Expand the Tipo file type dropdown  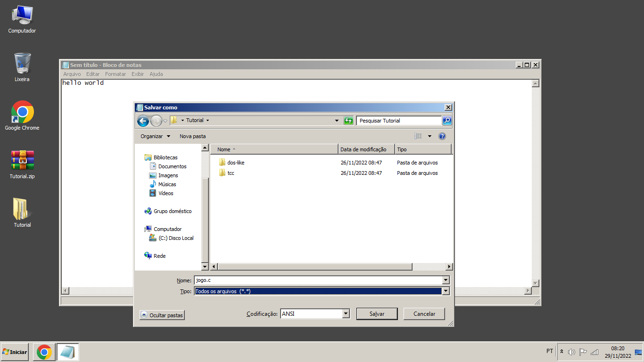(446, 291)
